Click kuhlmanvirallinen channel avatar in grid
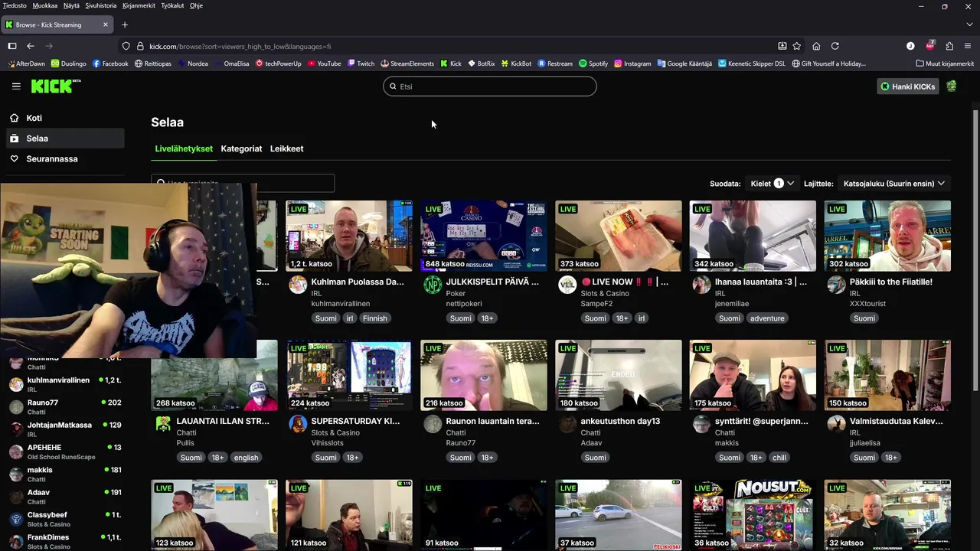Image resolution: width=980 pixels, height=551 pixels. pyautogui.click(x=298, y=285)
